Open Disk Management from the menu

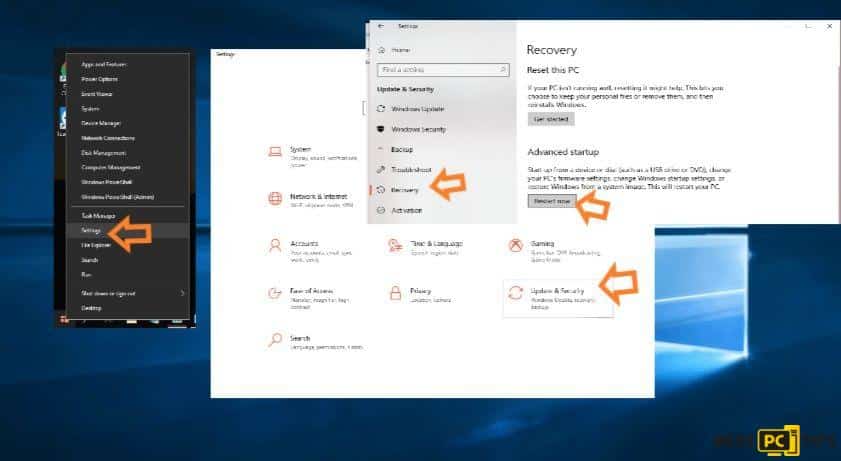(104, 153)
